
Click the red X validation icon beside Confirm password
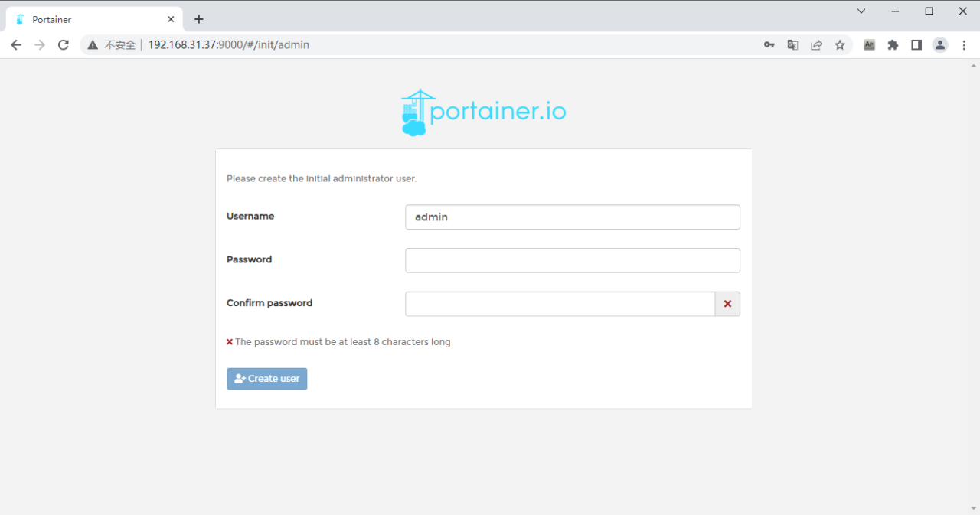[x=727, y=304]
